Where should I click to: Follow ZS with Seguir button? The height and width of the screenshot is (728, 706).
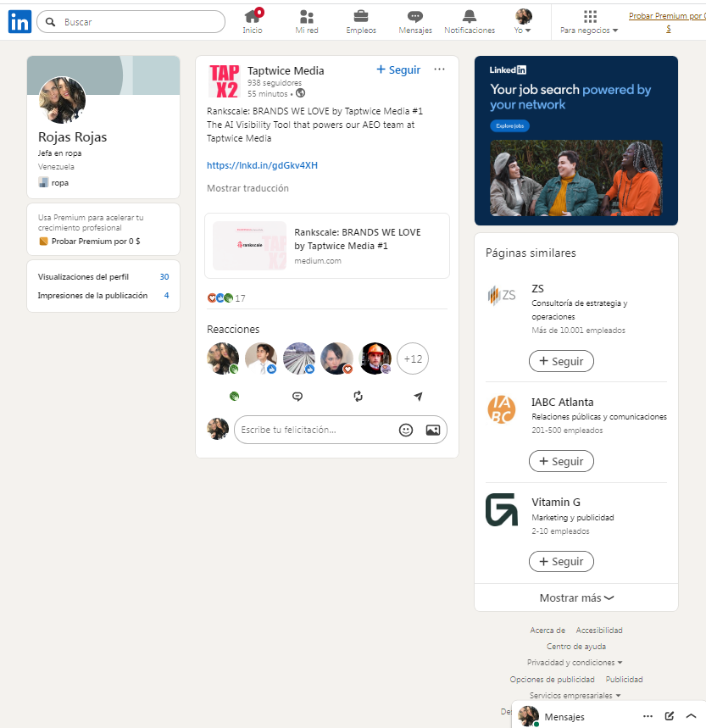pos(561,361)
